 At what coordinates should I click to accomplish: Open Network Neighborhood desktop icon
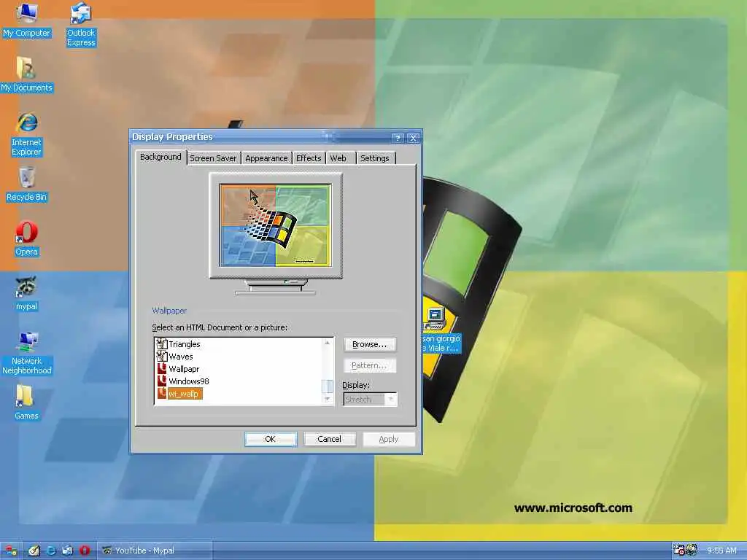[x=27, y=354]
